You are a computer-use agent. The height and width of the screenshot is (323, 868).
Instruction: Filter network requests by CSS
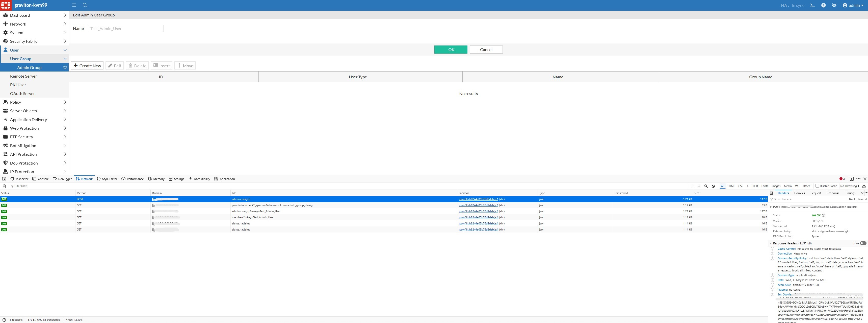740,186
